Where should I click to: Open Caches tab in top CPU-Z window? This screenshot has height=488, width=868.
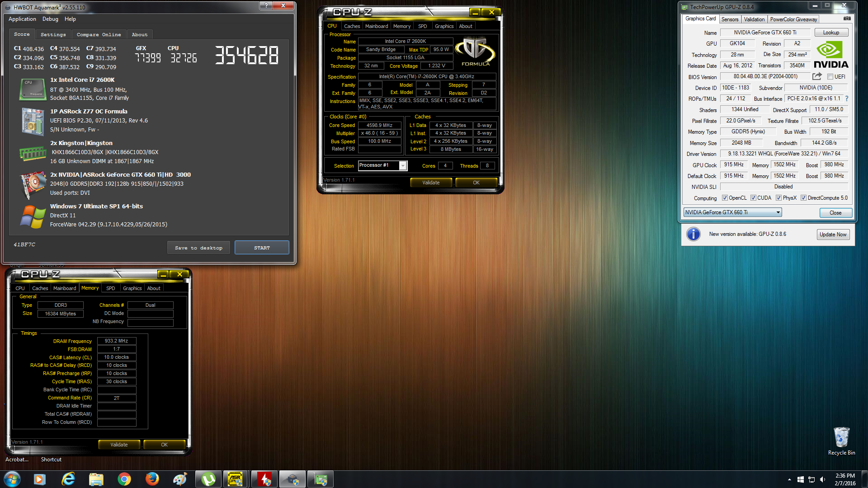(352, 26)
